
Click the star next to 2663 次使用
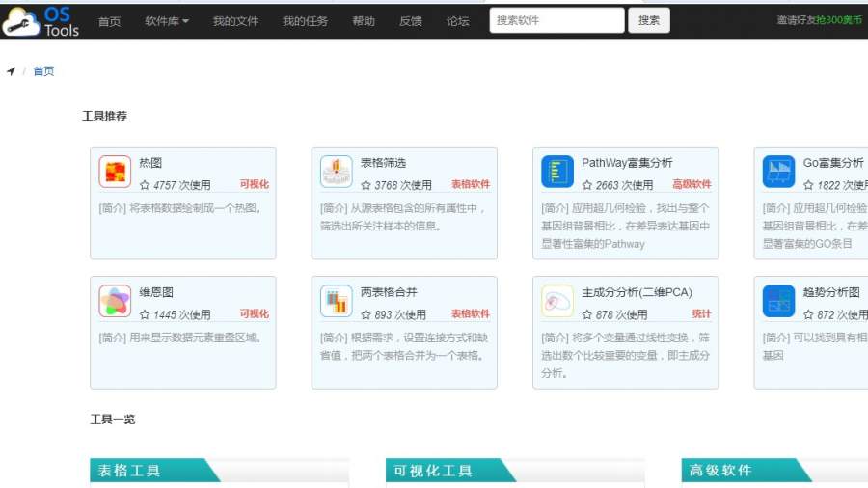(x=587, y=185)
